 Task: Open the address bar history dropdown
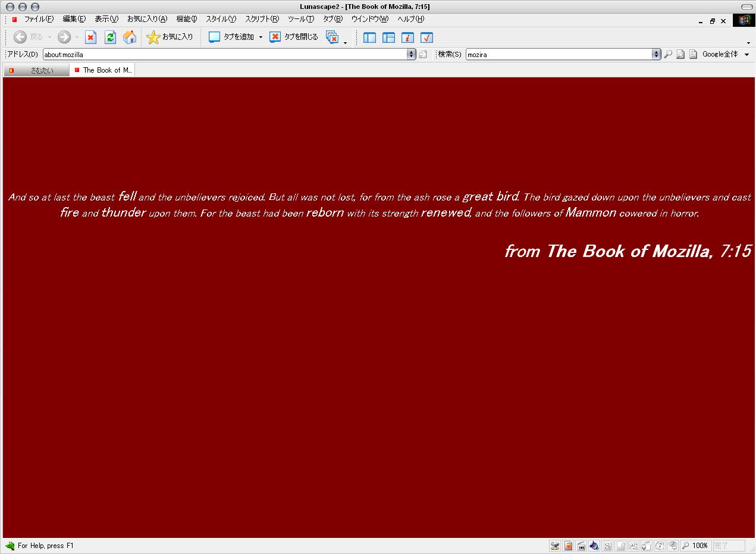pyautogui.click(x=411, y=54)
